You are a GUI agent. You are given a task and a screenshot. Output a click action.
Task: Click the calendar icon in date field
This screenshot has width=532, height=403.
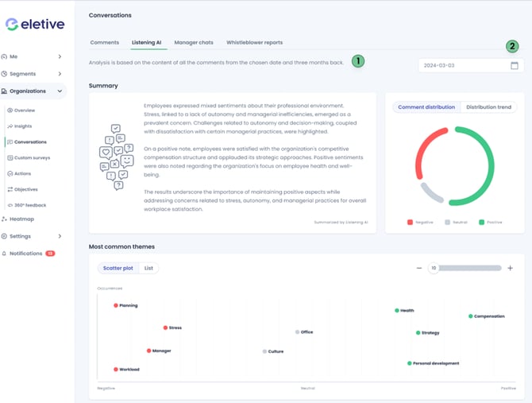(514, 66)
